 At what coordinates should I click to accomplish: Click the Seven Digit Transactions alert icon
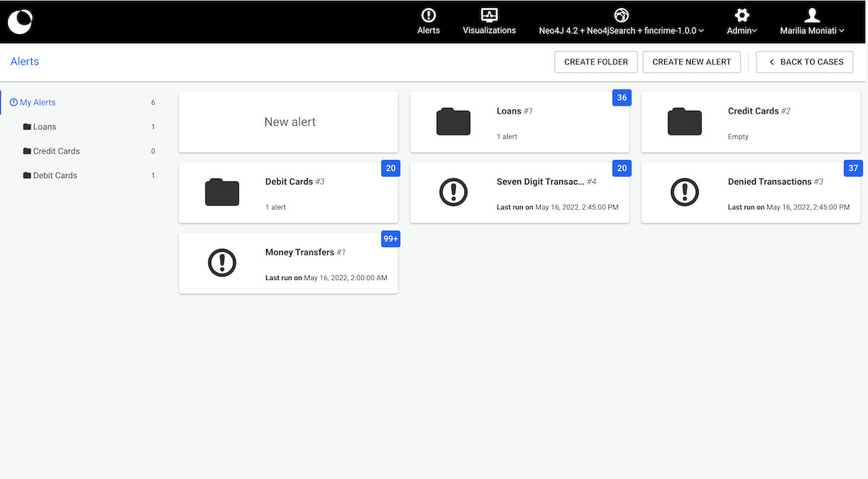(454, 192)
